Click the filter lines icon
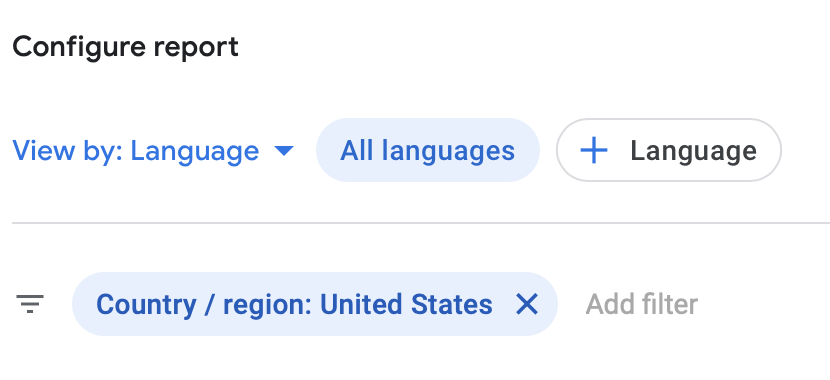The width and height of the screenshot is (830, 380). 30,304
